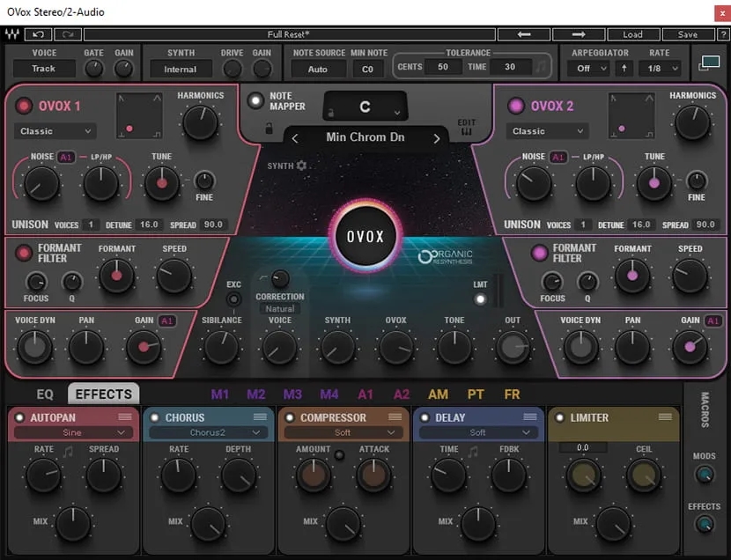This screenshot has width=731, height=560.
Task: Select next scale with right chevron
Action: pos(436,138)
